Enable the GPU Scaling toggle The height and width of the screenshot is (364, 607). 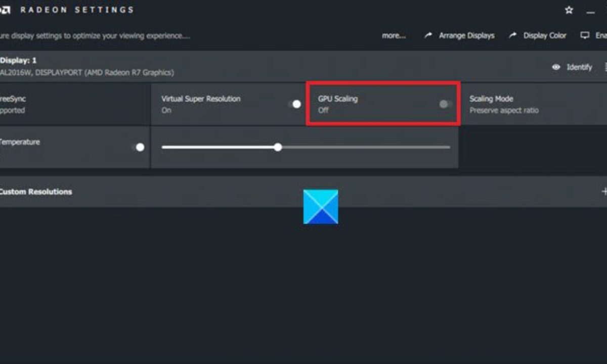tap(445, 104)
